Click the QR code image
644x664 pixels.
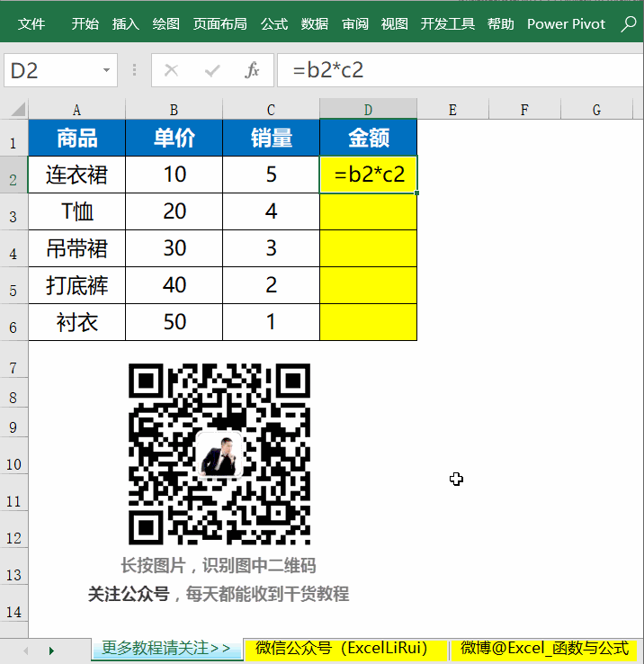(219, 453)
